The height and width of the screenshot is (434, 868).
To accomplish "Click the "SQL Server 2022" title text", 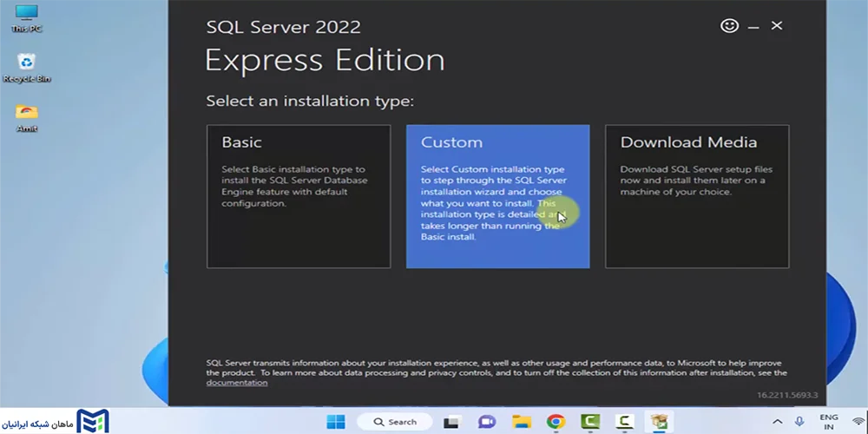I will tap(284, 27).
